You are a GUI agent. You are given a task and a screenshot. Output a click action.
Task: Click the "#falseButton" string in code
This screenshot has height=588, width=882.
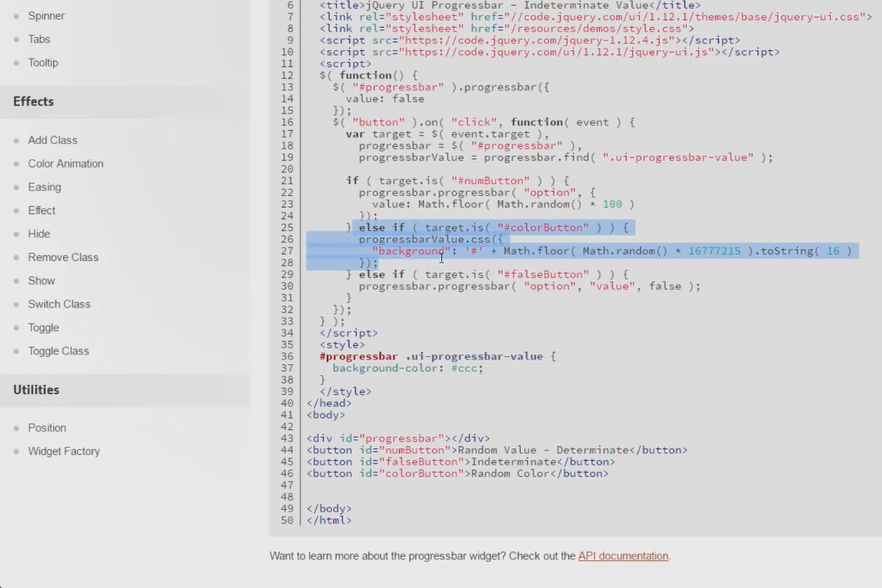click(542, 275)
